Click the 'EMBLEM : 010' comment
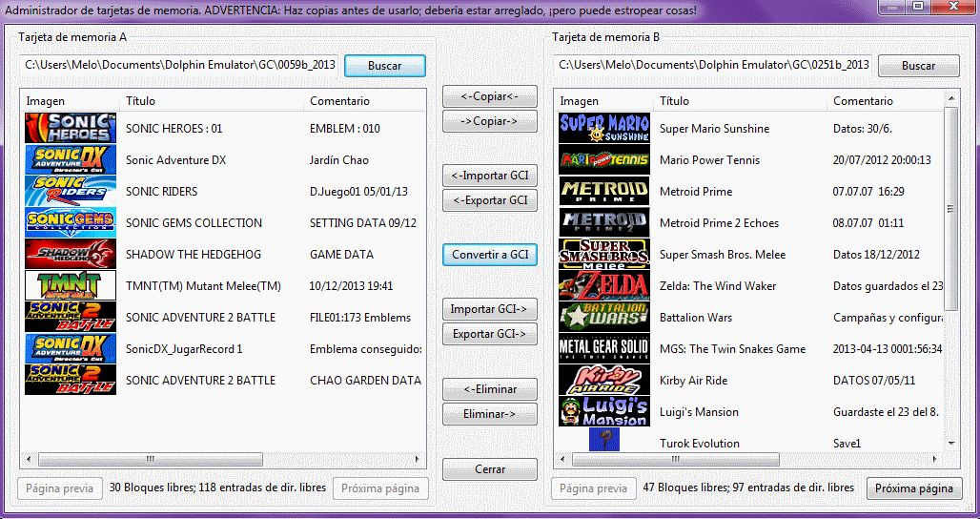The width and height of the screenshot is (980, 519). (345, 129)
